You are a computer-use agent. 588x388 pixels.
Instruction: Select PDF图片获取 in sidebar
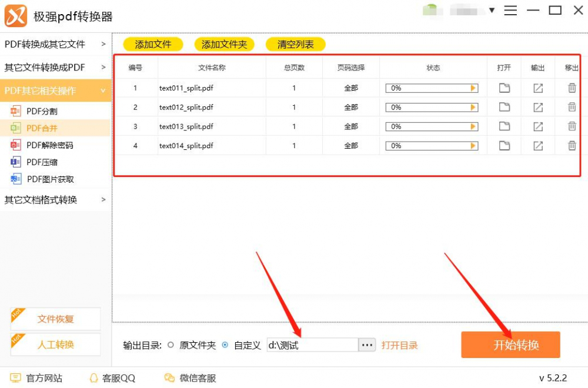[x=55, y=179]
